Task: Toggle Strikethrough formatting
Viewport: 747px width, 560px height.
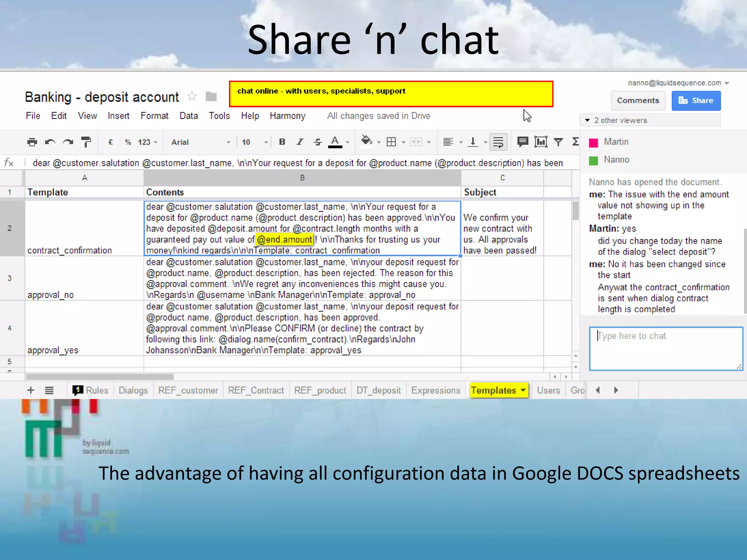Action: [x=318, y=142]
